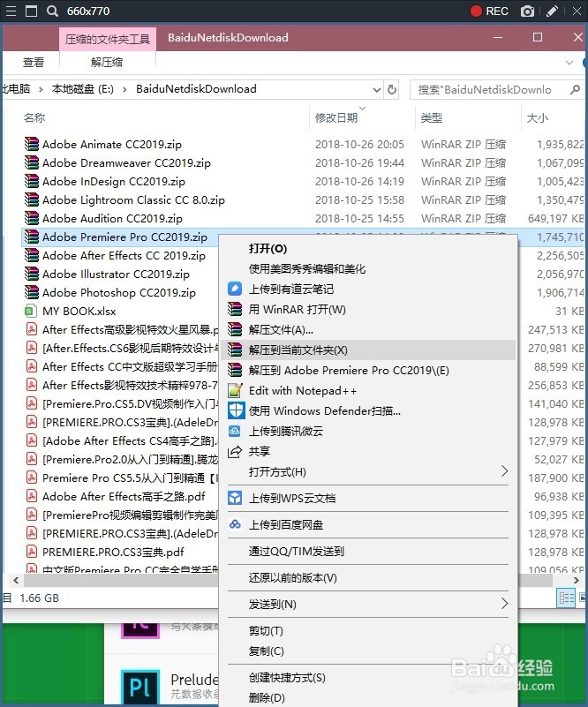Click 用 WinRAR 打开(W) menu entry
The width and height of the screenshot is (588, 707).
(x=298, y=309)
